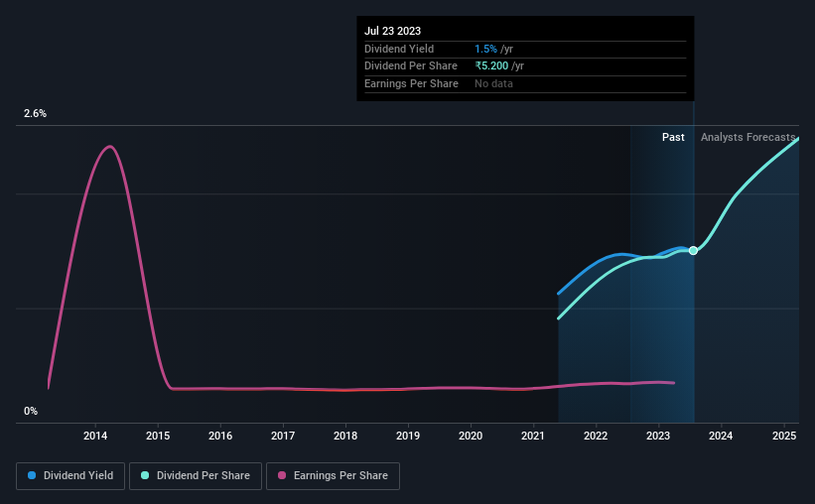Click the 2021 x-axis year label
The image size is (815, 504).
pyautogui.click(x=533, y=436)
